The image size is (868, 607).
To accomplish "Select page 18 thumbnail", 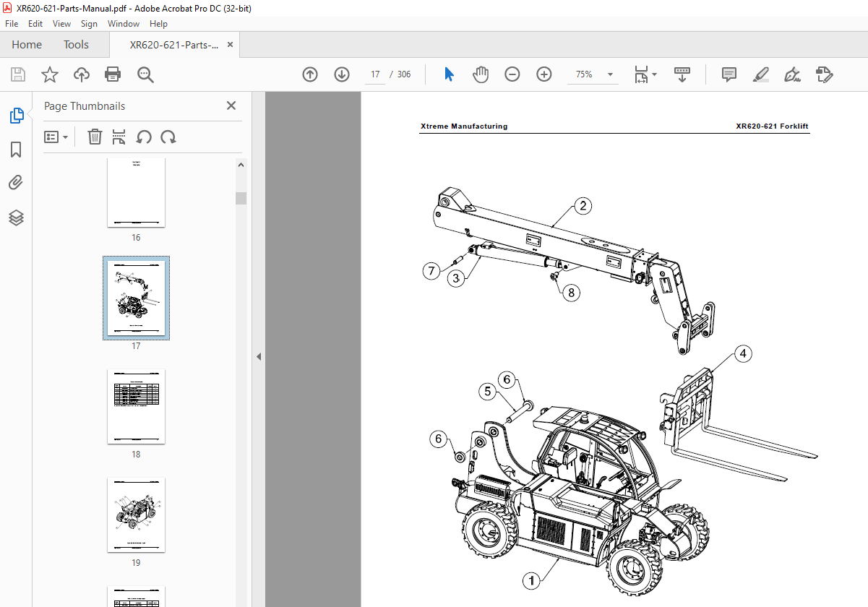I will pos(136,407).
